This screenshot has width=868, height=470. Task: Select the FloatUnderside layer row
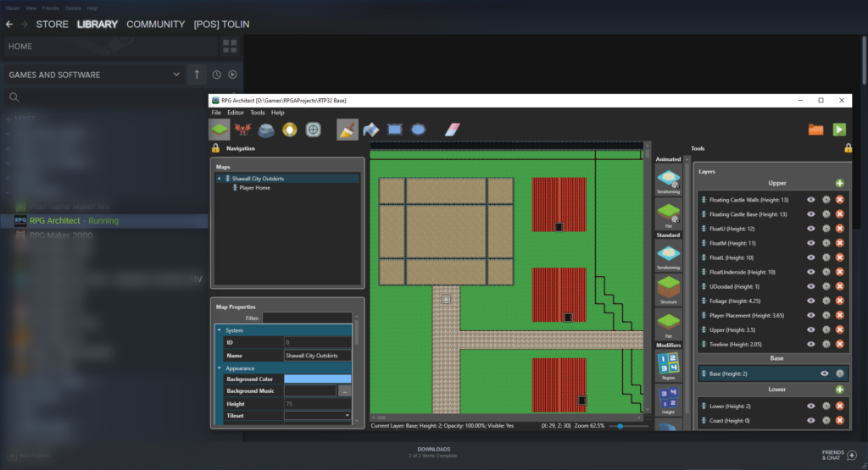773,272
